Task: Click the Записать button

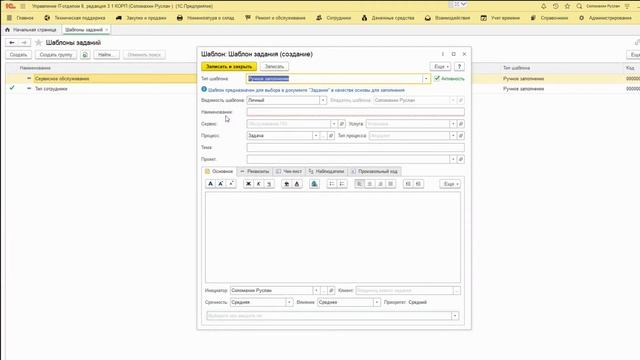Action: pyautogui.click(x=274, y=67)
